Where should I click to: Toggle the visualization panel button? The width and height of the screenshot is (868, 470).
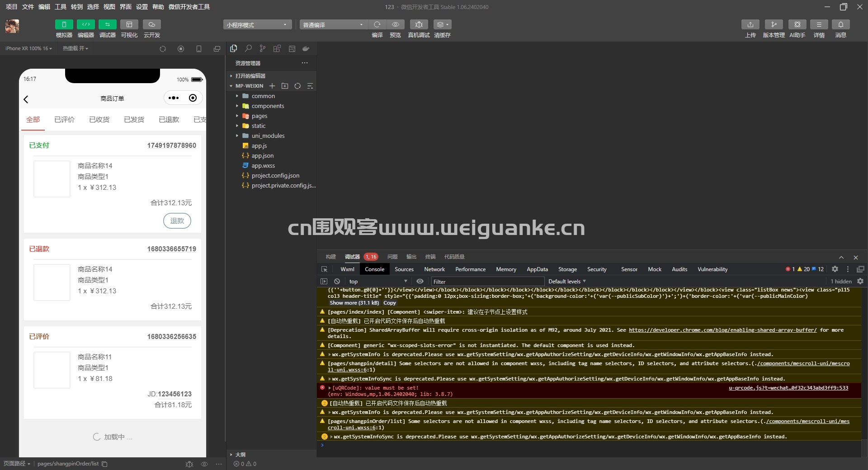point(129,24)
